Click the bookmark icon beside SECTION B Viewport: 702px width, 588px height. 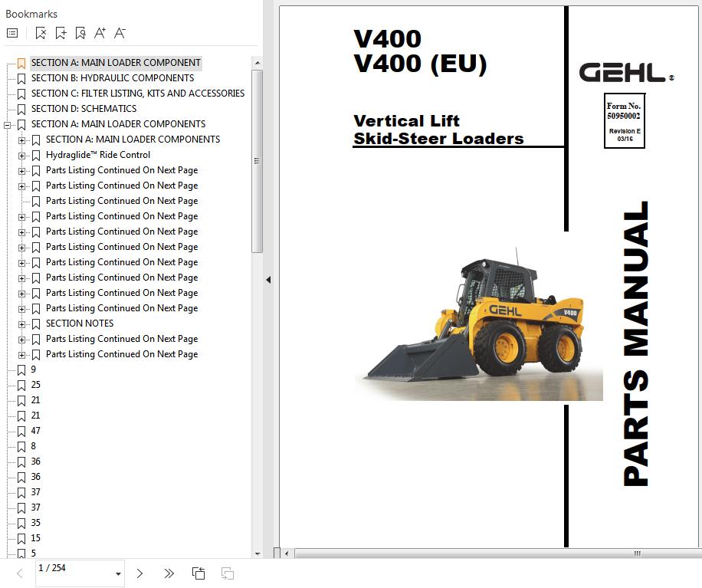(x=21, y=79)
